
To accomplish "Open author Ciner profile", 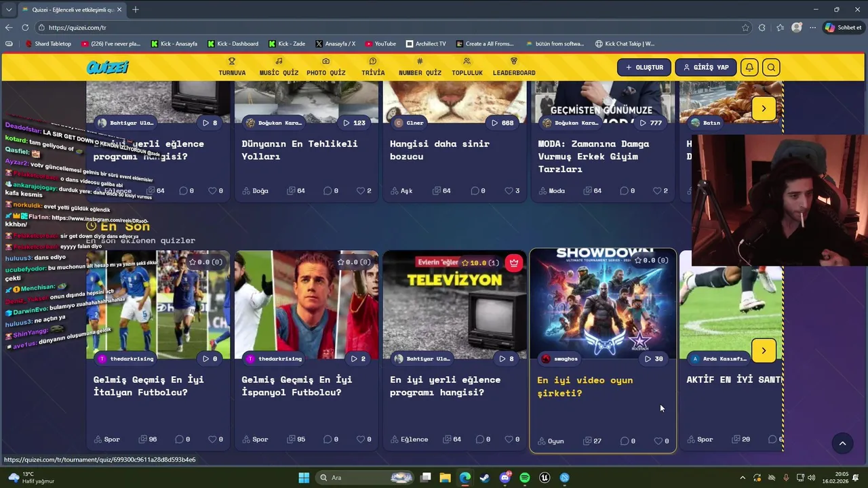I will click(409, 123).
